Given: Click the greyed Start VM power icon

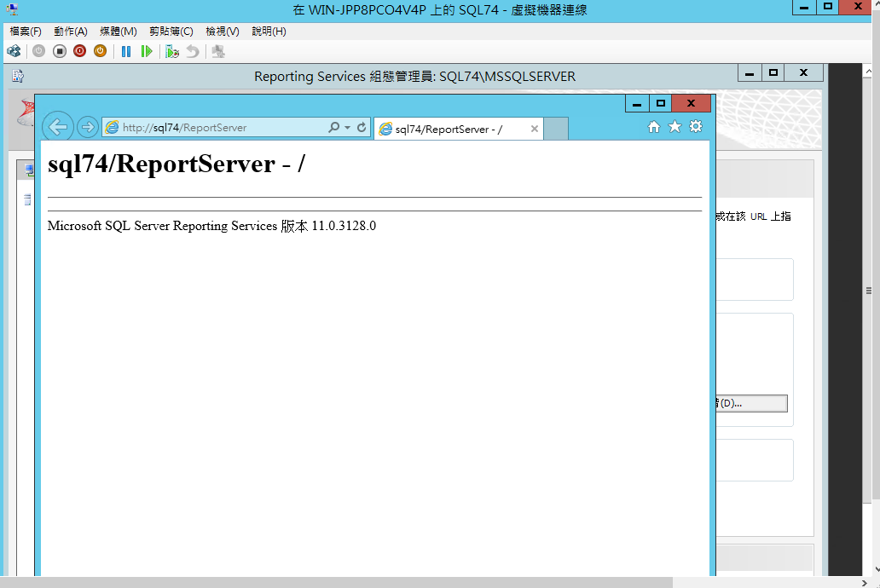Looking at the screenshot, I should click(x=38, y=52).
